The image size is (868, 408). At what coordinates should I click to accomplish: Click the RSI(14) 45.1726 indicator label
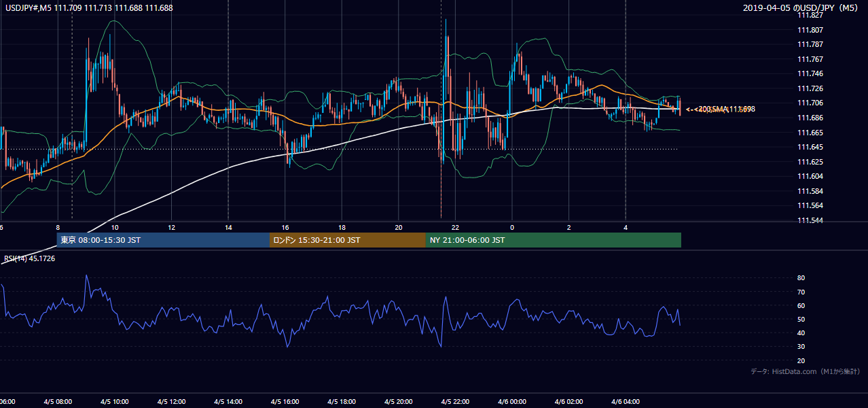coord(30,258)
